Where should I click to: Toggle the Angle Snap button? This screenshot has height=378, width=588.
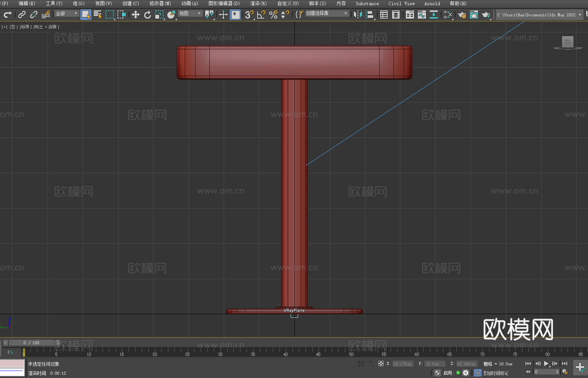(261, 15)
